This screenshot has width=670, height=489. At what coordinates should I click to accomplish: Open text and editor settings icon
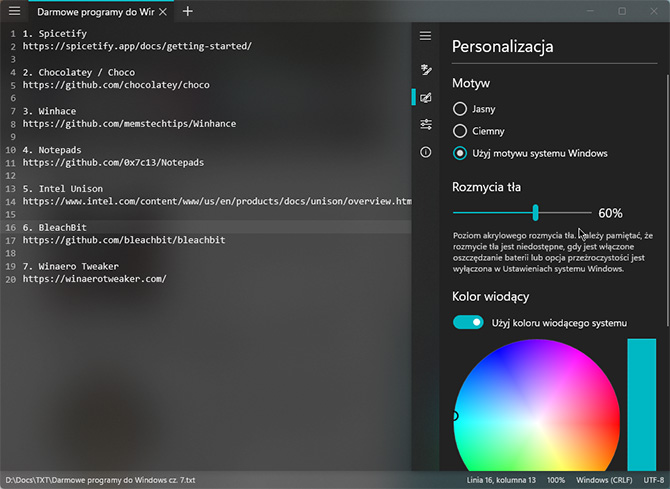426,69
